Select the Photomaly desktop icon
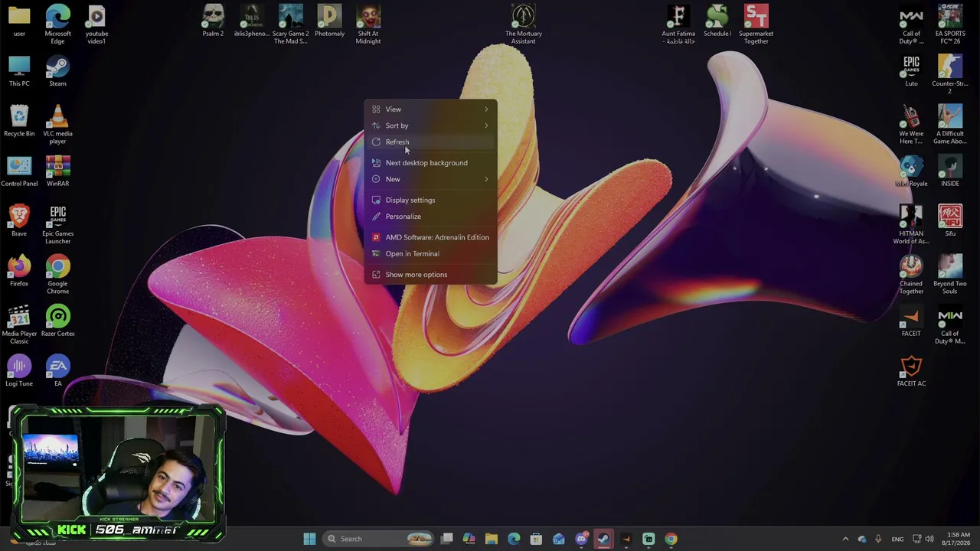980x551 pixels. (329, 21)
